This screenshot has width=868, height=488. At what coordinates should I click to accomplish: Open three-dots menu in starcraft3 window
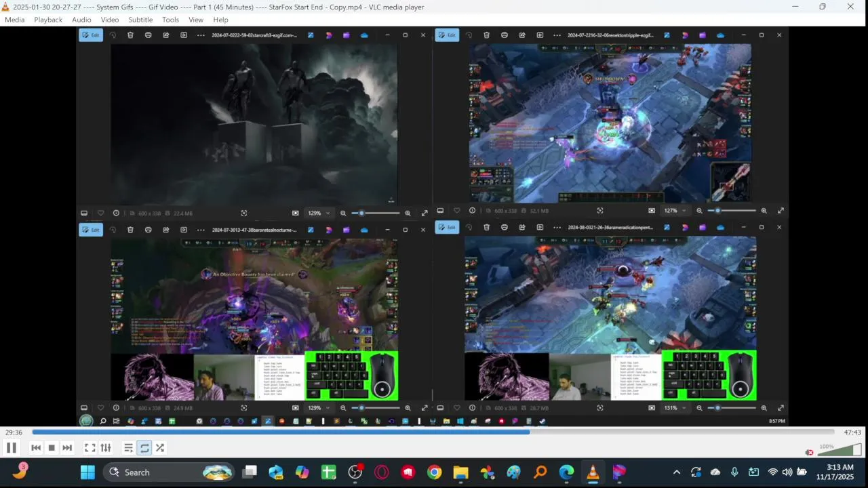[201, 35]
